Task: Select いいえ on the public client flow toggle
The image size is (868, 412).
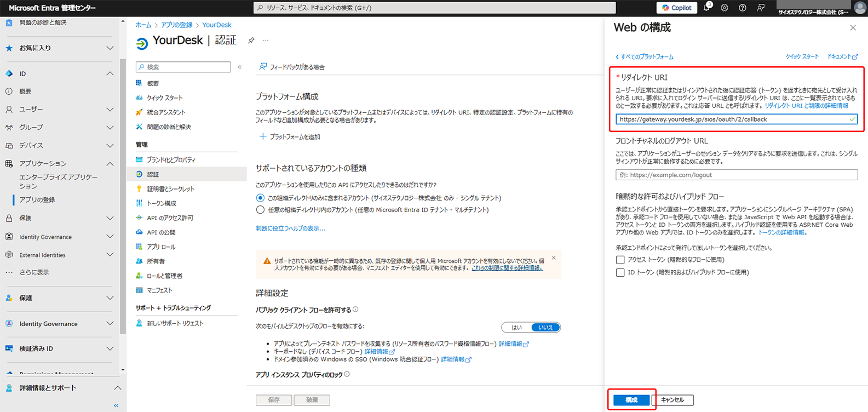Action: pyautogui.click(x=545, y=327)
